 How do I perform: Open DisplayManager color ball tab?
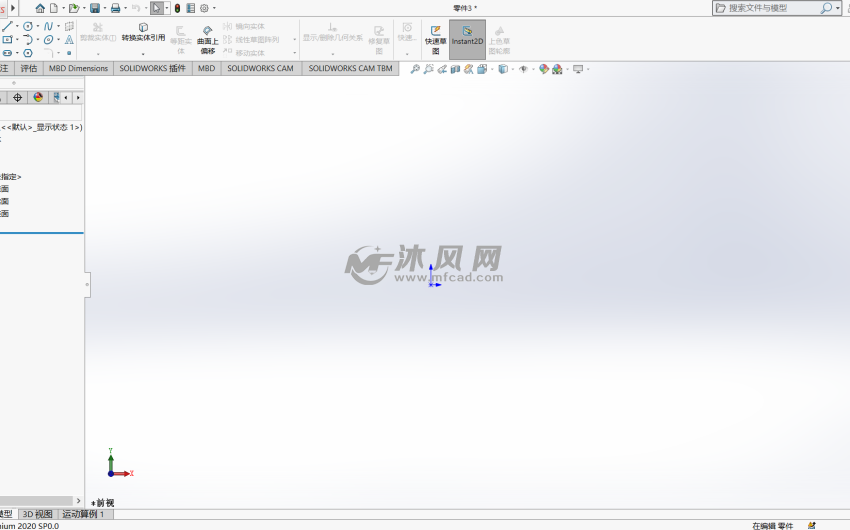click(38, 98)
